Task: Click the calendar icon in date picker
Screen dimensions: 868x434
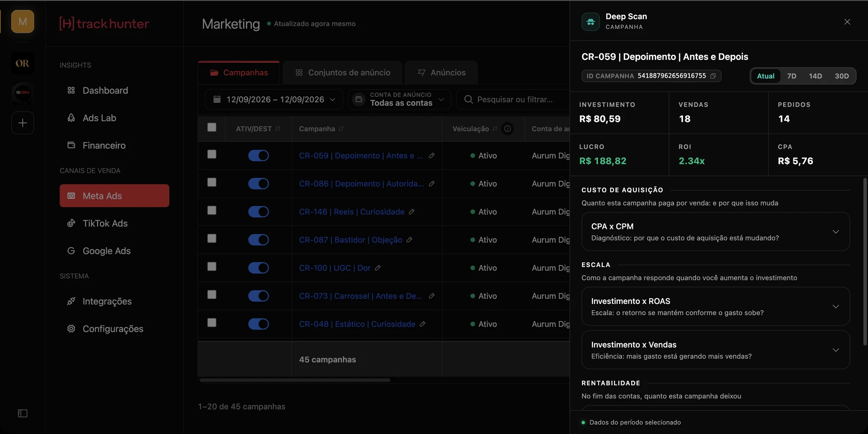Action: pyautogui.click(x=217, y=99)
